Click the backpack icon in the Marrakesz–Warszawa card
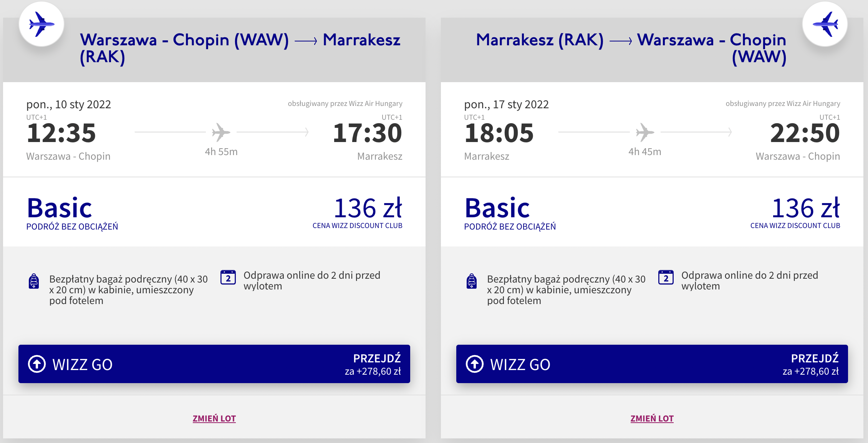Viewport: 868px width, 443px height. coord(472,281)
